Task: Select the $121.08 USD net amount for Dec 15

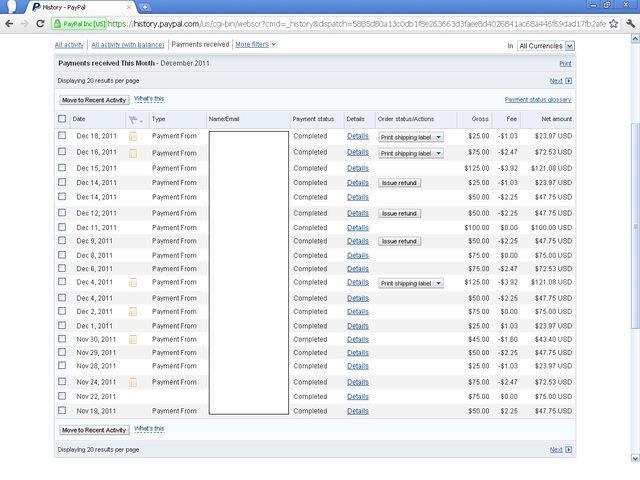Action: [551, 168]
